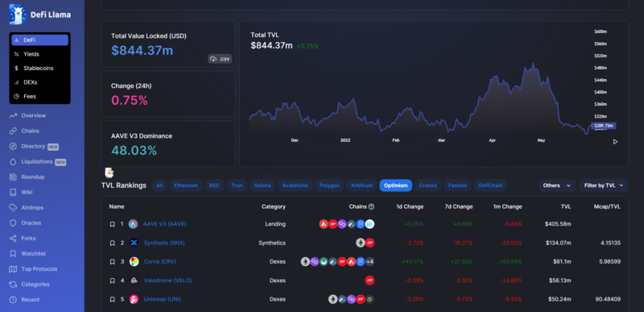Filter rankings by BSC

pos(214,185)
